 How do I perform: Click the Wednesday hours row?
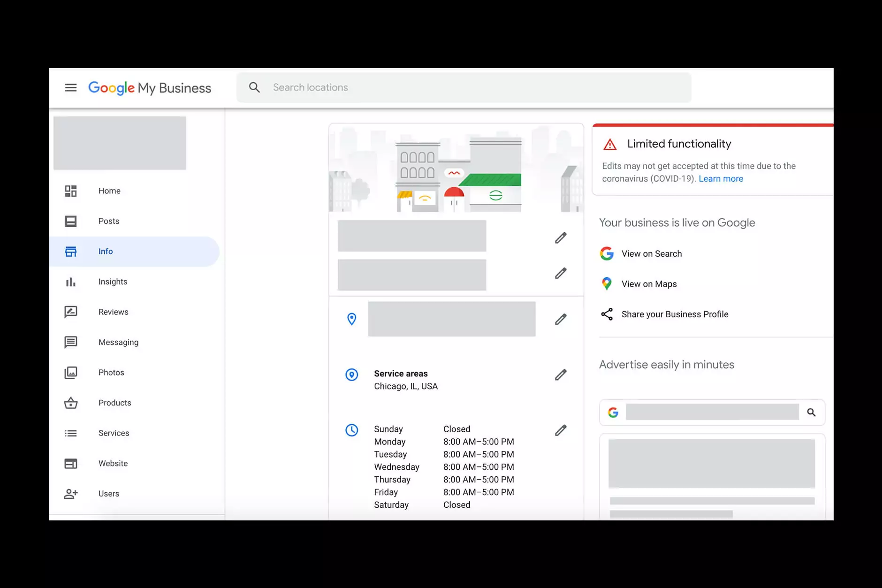point(444,467)
